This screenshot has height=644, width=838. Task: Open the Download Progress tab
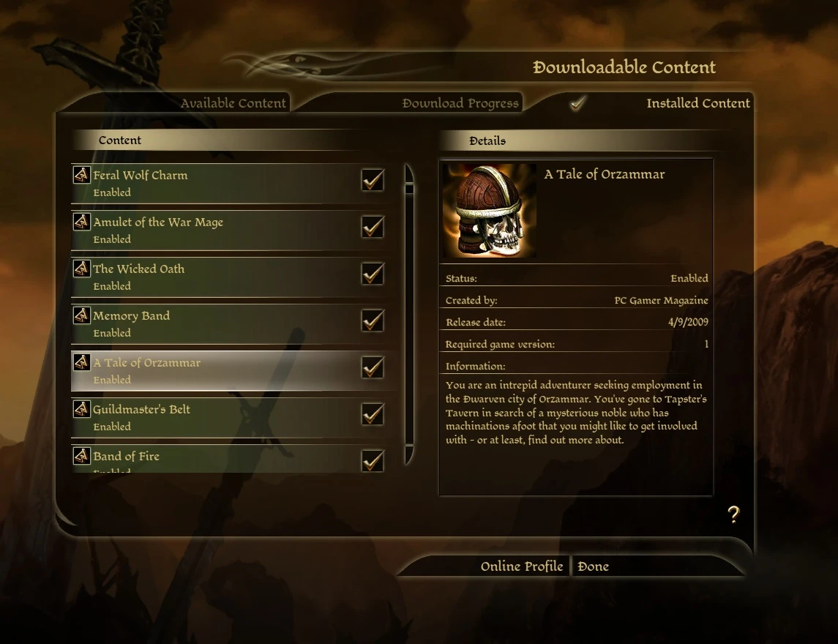point(460,102)
